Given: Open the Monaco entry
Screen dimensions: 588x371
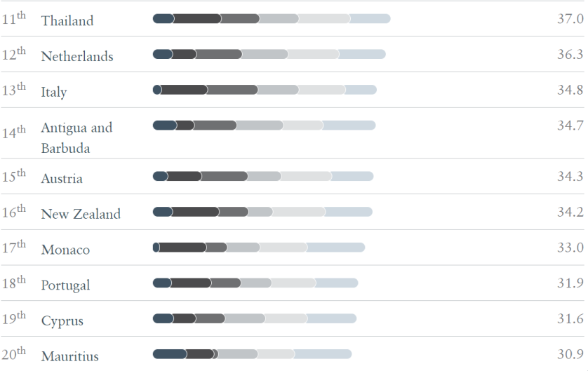Looking at the screenshot, I should [x=66, y=250].
